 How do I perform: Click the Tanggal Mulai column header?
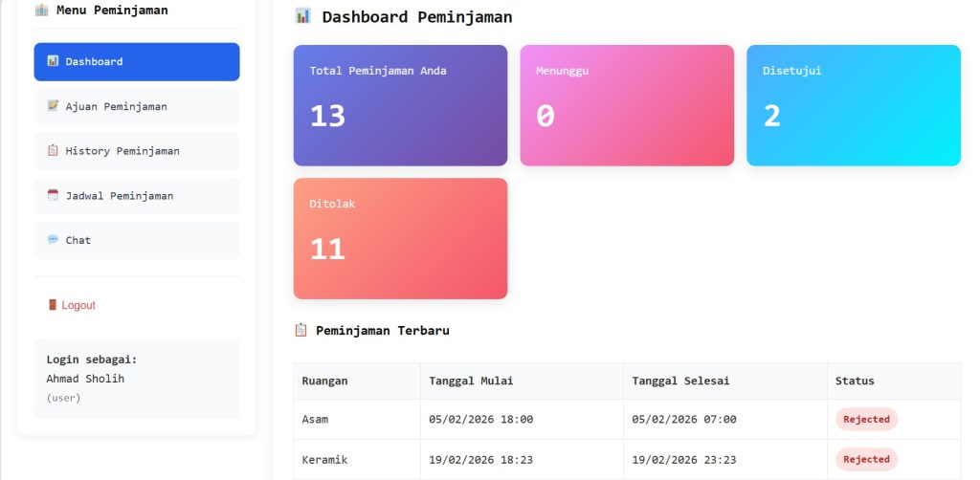pos(472,381)
